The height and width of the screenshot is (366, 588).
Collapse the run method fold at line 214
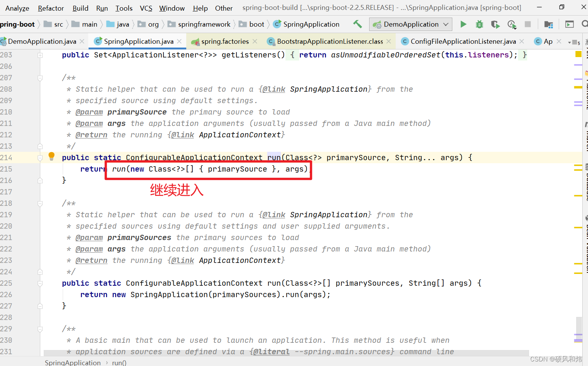pos(40,158)
